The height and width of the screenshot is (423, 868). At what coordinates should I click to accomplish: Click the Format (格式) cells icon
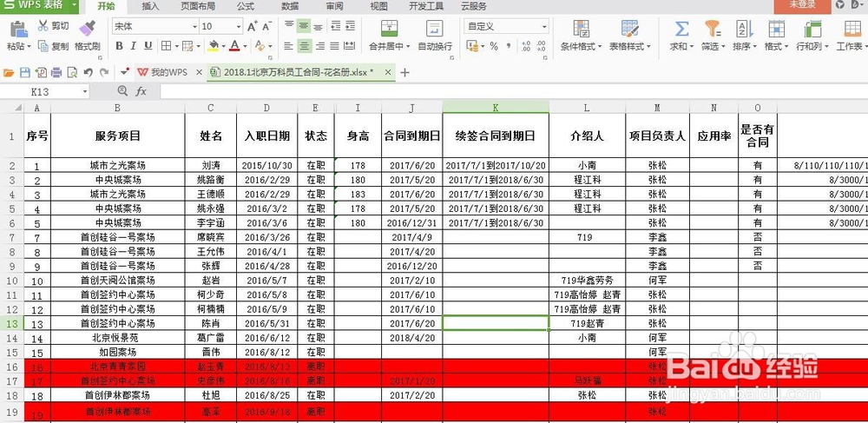(x=777, y=29)
